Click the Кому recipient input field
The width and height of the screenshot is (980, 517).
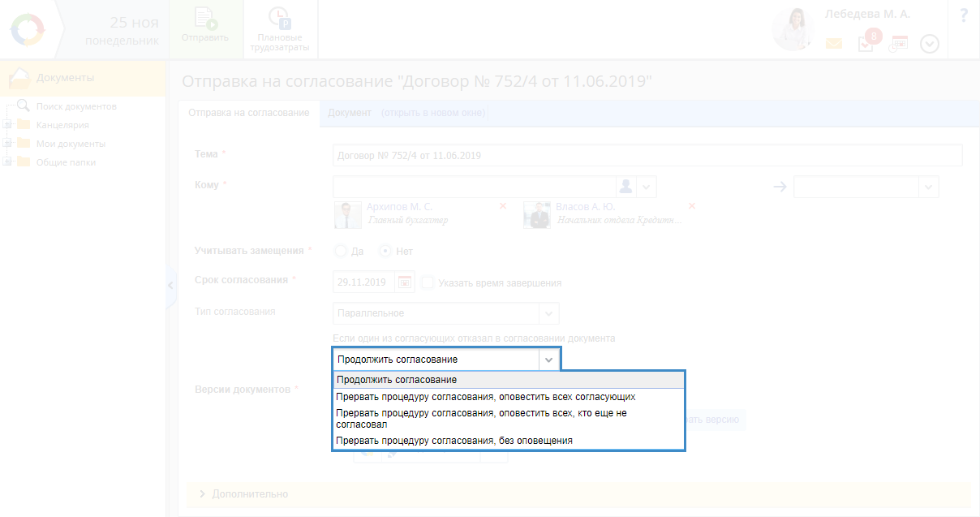point(475,187)
